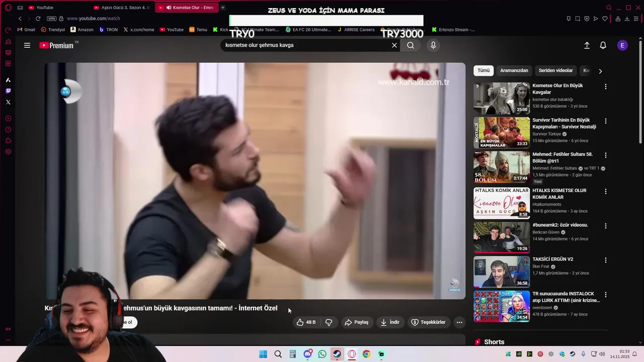The height and width of the screenshot is (362, 644).
Task: Open TAKSİCİ ERGÜN V2 video thumbnail
Action: point(502,272)
